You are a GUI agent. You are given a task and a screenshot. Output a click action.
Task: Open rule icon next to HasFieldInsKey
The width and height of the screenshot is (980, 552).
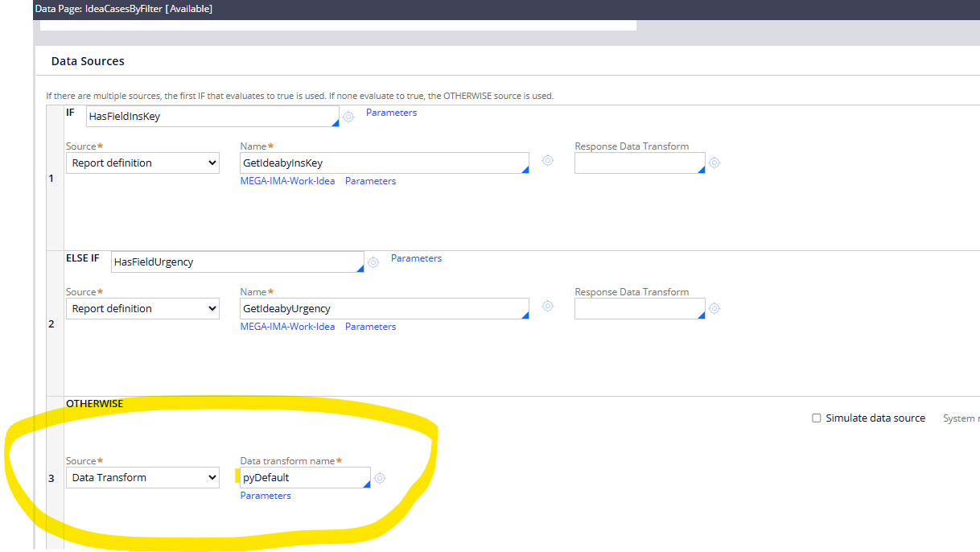[348, 117]
